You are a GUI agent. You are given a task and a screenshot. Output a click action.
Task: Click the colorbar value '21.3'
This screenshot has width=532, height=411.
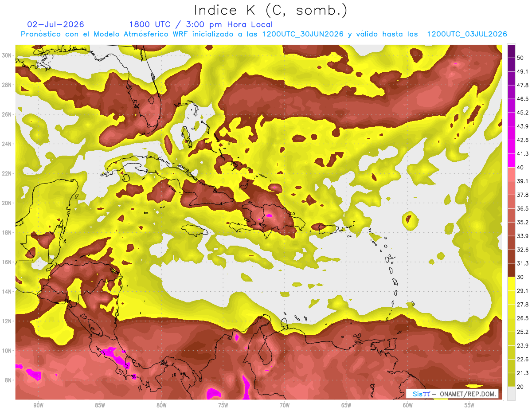pyautogui.click(x=523, y=373)
